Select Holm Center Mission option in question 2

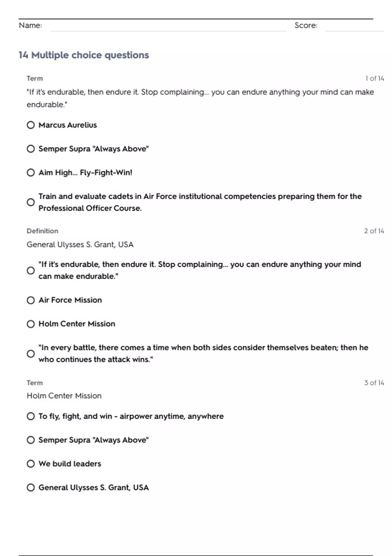click(x=31, y=324)
